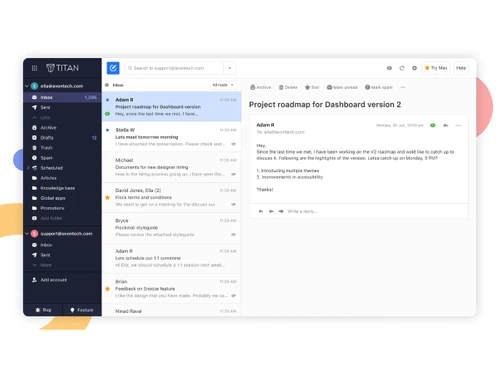Collapse the ella@avontech.com account chevron
500x375 pixels.
pyautogui.click(x=27, y=86)
